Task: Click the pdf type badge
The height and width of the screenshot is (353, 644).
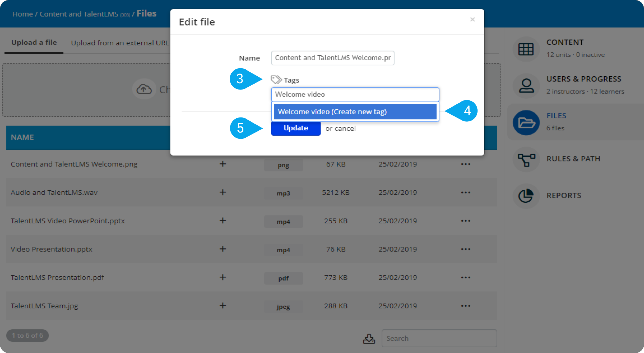Action: (x=283, y=278)
